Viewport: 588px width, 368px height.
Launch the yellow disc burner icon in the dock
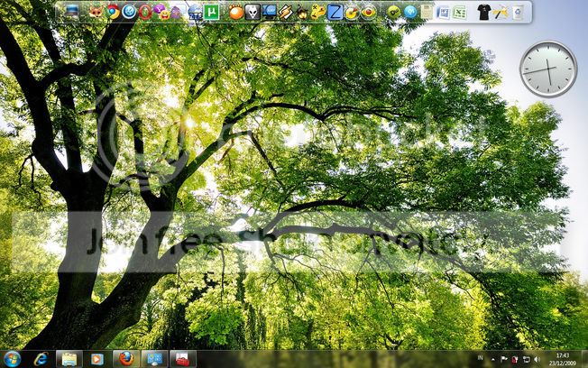coord(352,12)
